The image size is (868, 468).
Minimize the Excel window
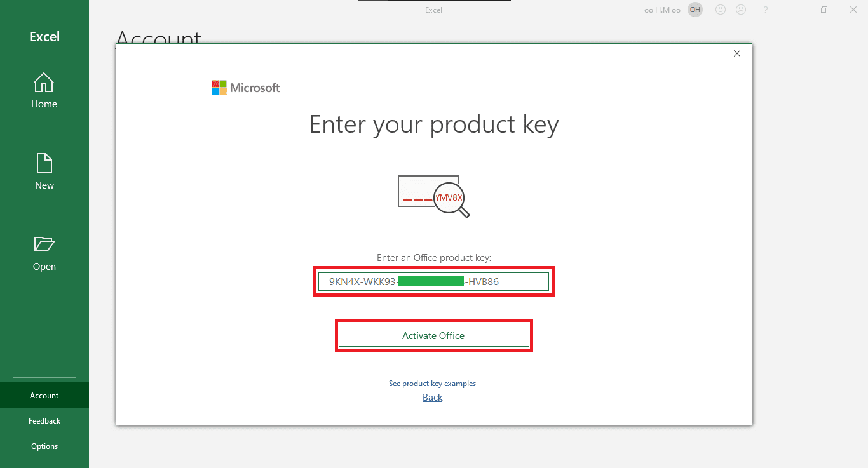[x=794, y=10]
